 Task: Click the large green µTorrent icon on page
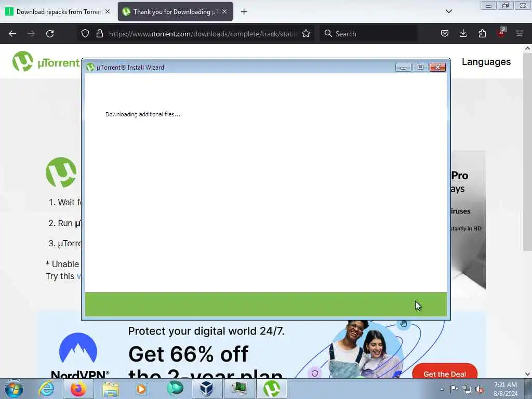pyautogui.click(x=61, y=172)
